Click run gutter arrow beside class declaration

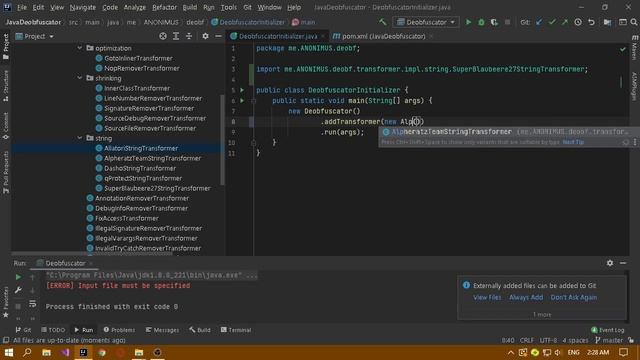pyautogui.click(x=242, y=90)
